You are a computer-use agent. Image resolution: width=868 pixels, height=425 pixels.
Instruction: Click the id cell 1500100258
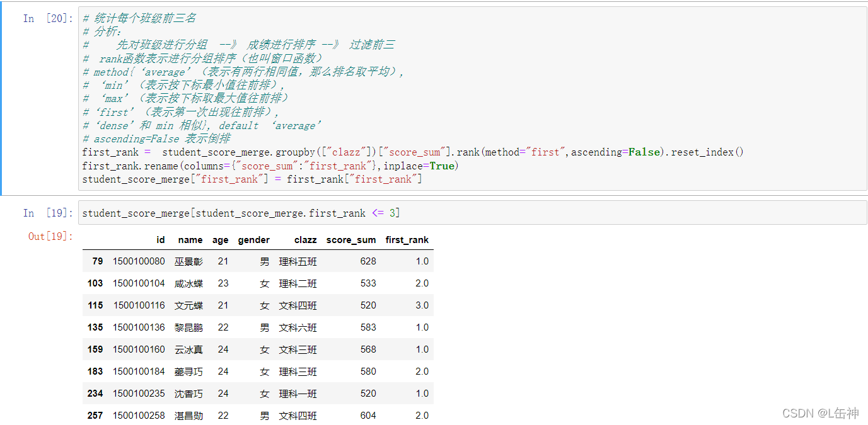[x=139, y=416]
